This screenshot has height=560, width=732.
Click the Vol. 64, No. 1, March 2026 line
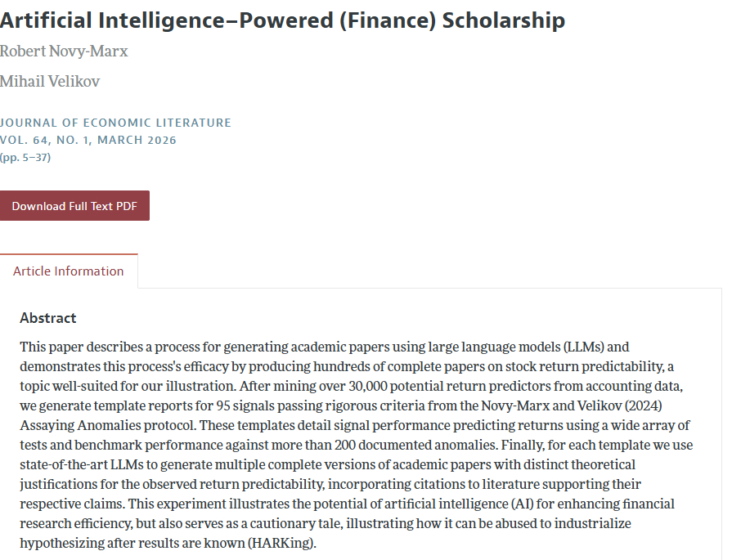click(x=88, y=140)
